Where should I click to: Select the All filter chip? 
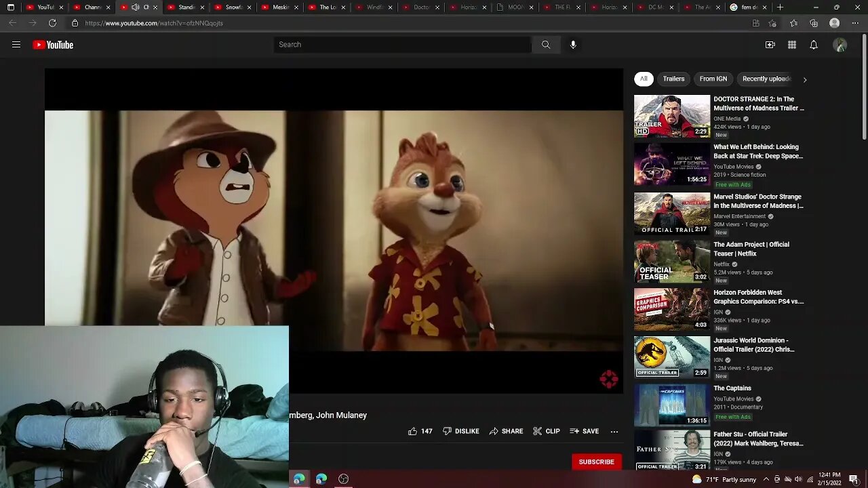pyautogui.click(x=644, y=79)
